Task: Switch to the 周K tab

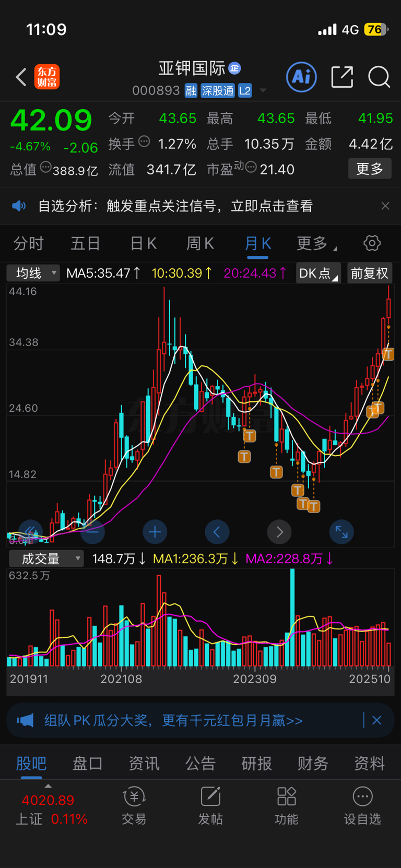Action: [x=200, y=243]
